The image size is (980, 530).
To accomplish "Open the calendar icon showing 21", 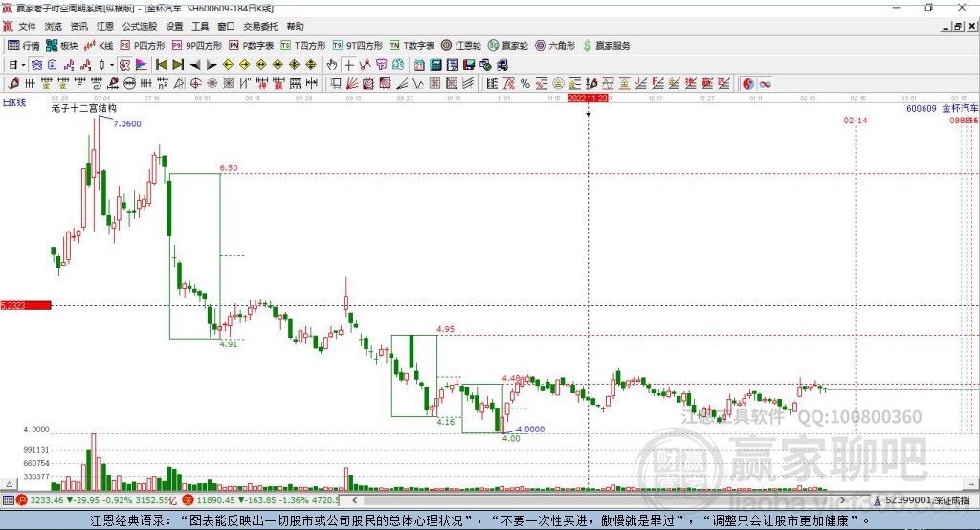I will click(x=419, y=65).
